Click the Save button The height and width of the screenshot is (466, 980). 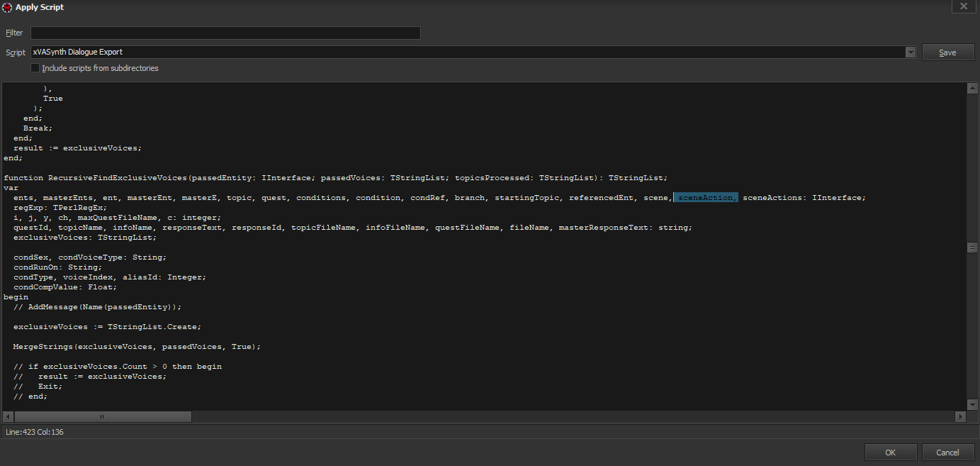click(x=947, y=52)
